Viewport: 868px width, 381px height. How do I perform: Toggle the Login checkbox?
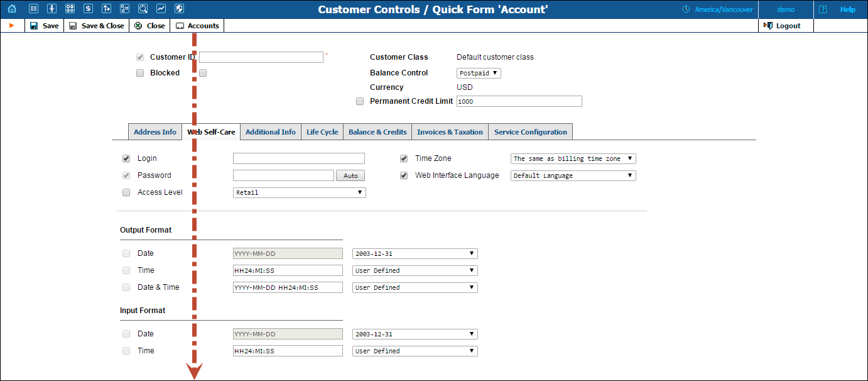[x=126, y=158]
